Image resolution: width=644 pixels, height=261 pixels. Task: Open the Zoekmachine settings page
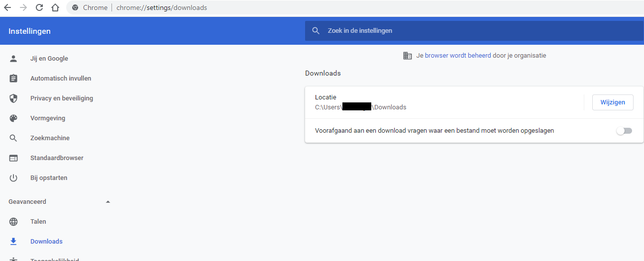click(x=50, y=138)
